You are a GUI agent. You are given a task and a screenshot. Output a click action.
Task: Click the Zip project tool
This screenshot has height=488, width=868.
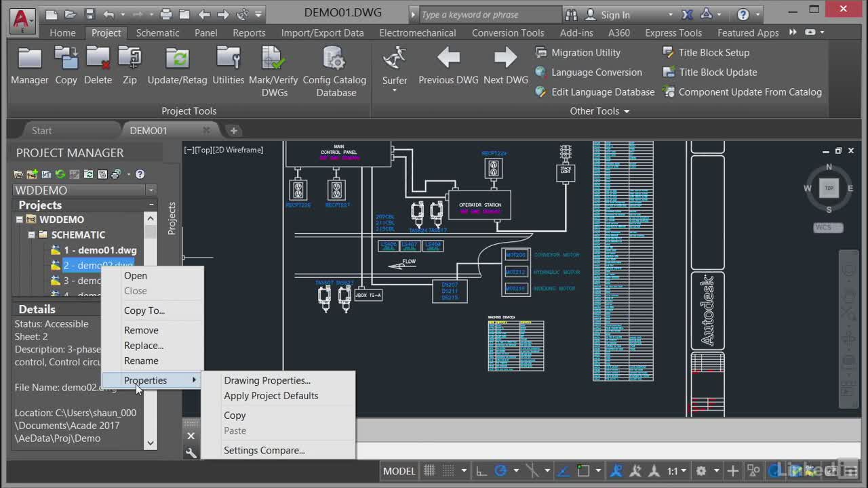130,66
